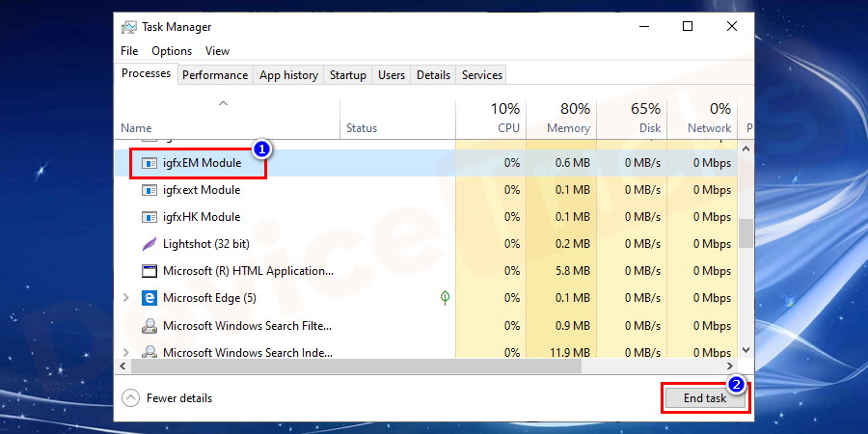Select the igfxext Module row text
This screenshot has height=434, width=868.
pos(202,190)
